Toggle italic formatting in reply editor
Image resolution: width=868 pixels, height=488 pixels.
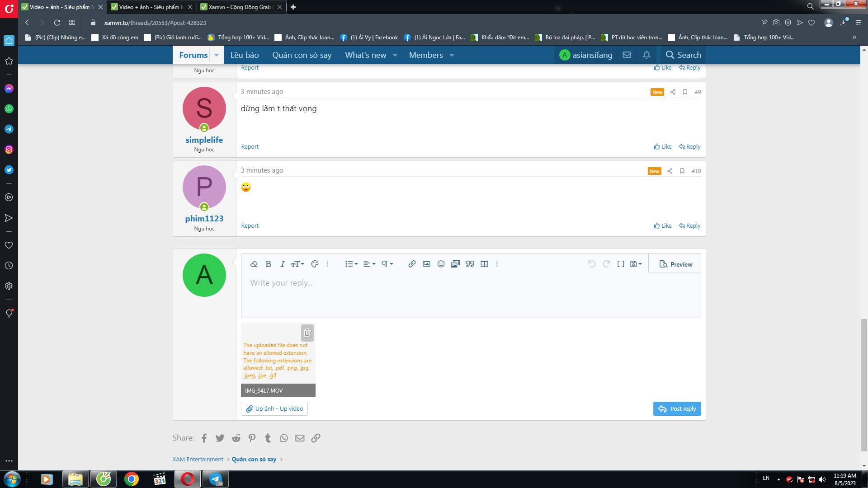(283, 264)
